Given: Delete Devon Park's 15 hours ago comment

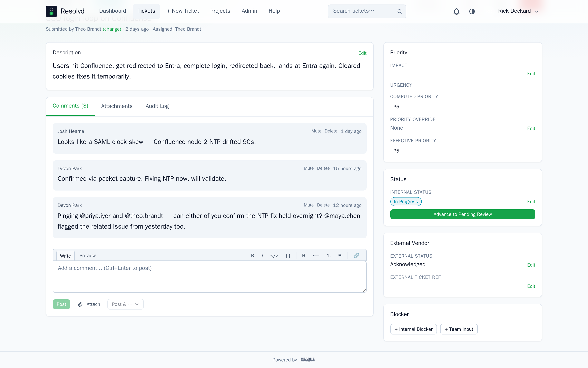Looking at the screenshot, I should click(x=323, y=168).
